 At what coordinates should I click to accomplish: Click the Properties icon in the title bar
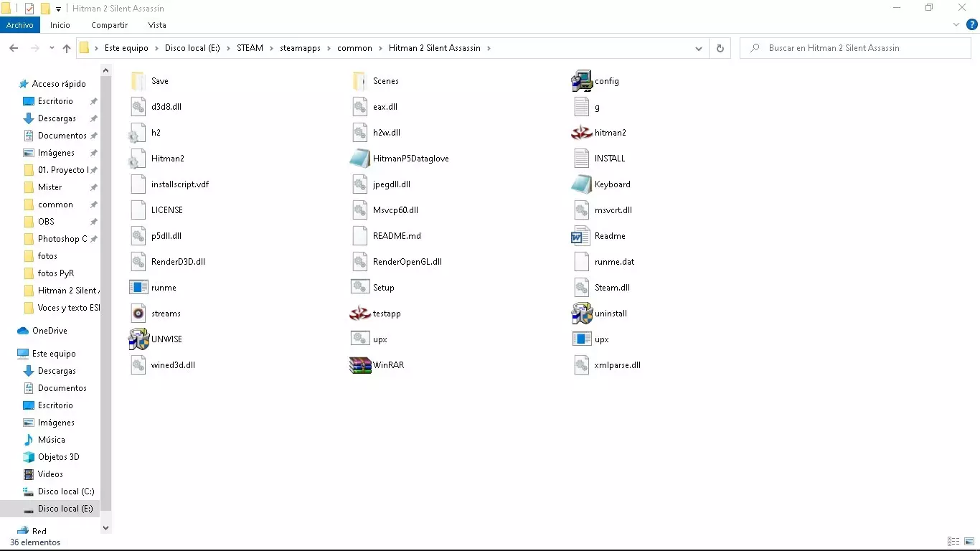[29, 9]
